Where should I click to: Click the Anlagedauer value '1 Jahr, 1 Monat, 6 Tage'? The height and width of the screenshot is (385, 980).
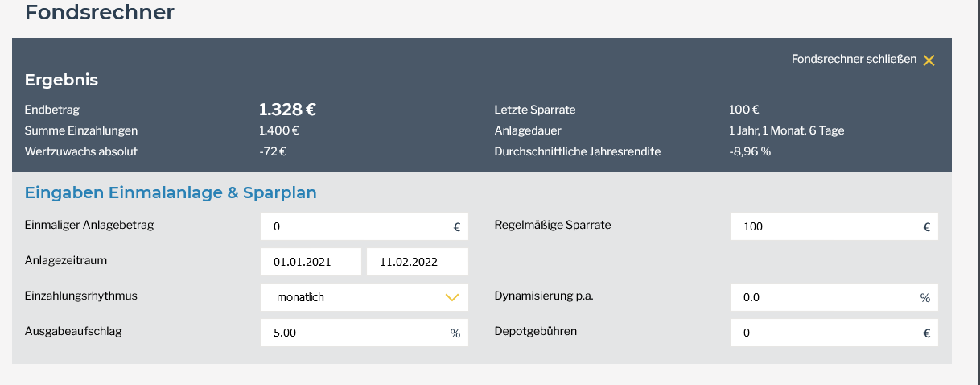tap(786, 130)
